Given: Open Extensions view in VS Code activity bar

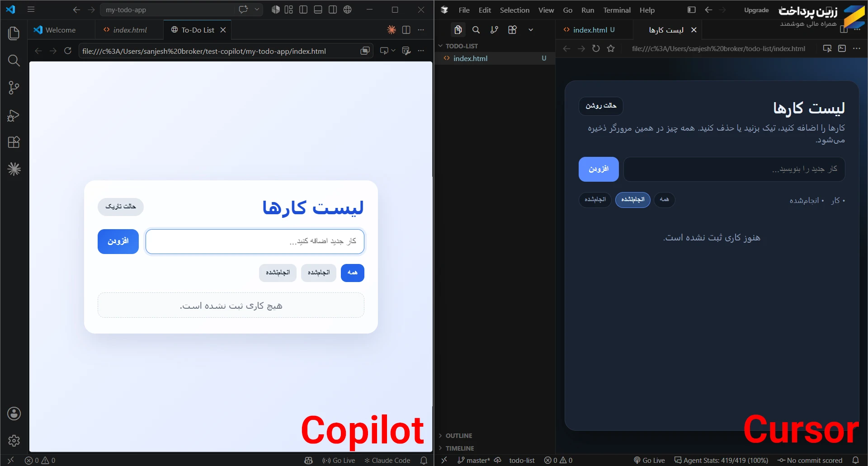Looking at the screenshot, I should click(x=14, y=142).
